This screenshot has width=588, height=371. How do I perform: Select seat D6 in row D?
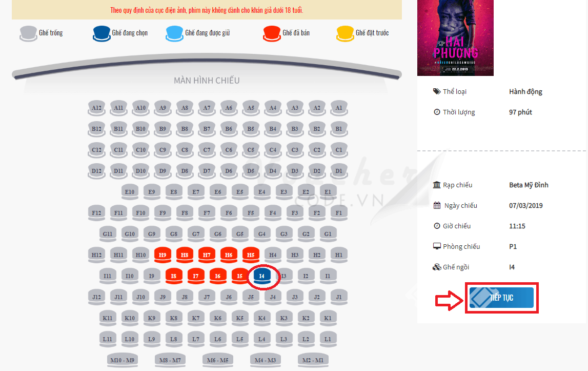[229, 171]
